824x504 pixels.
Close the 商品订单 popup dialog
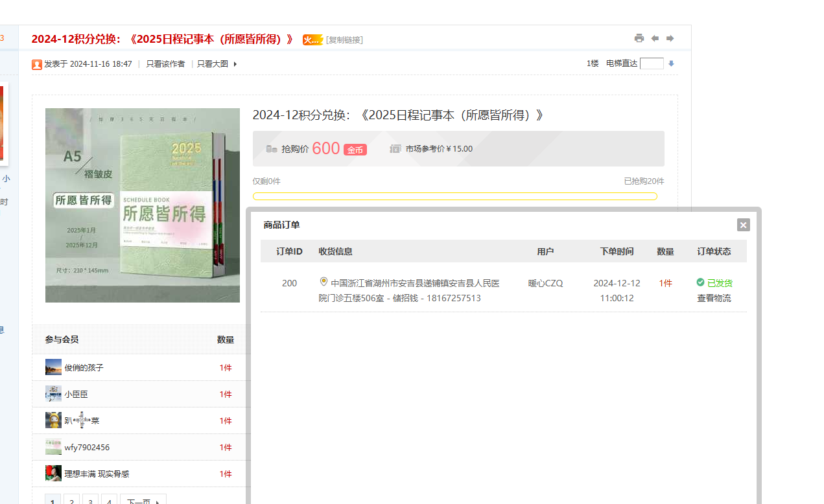(x=743, y=225)
